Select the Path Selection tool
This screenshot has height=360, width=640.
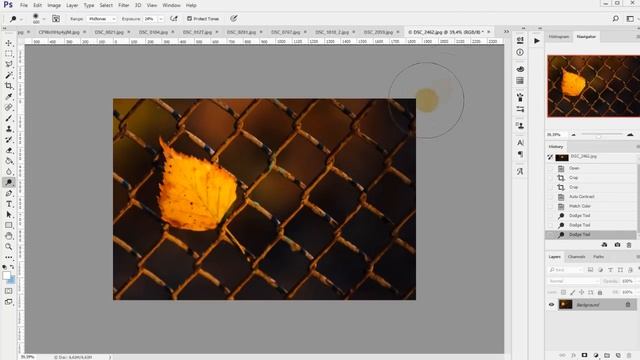pos(9,214)
